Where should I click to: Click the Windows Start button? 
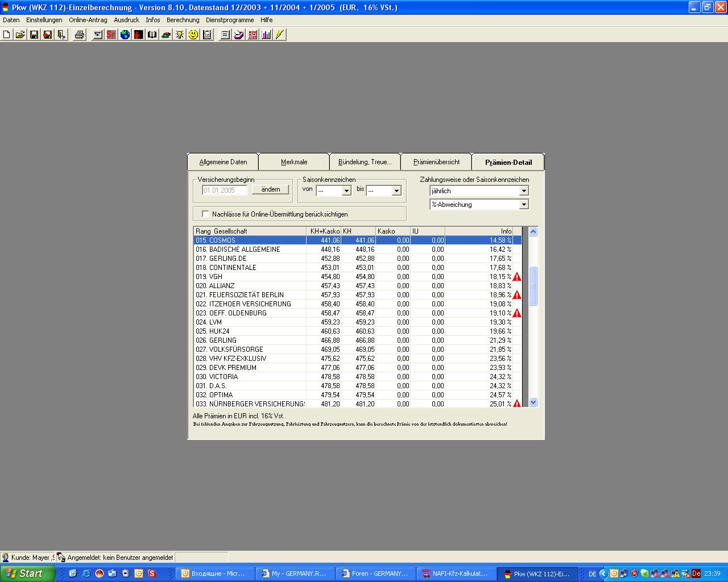click(x=27, y=573)
